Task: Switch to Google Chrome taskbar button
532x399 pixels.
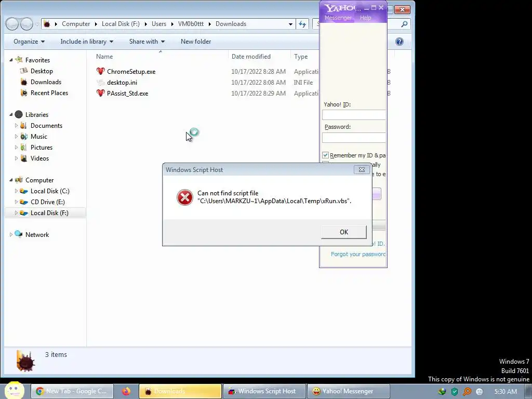Action: pyautogui.click(x=72, y=391)
